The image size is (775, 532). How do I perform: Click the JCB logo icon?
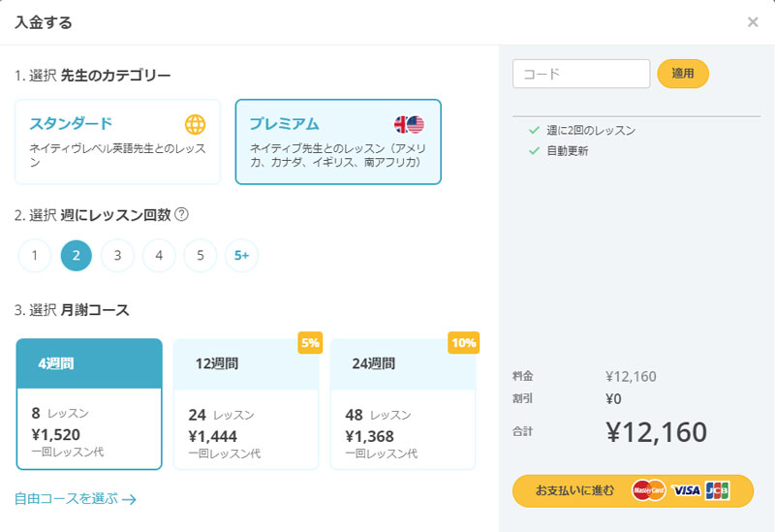point(718,490)
